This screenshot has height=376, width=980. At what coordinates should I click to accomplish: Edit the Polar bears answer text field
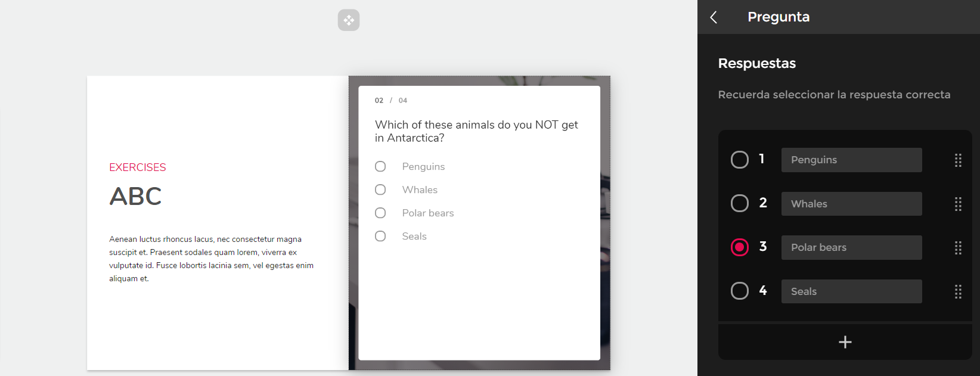click(851, 248)
